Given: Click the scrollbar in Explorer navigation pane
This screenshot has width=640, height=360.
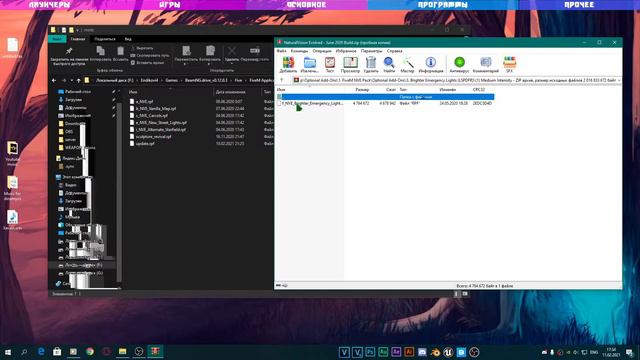Looking at the screenshot, I should [119, 192].
